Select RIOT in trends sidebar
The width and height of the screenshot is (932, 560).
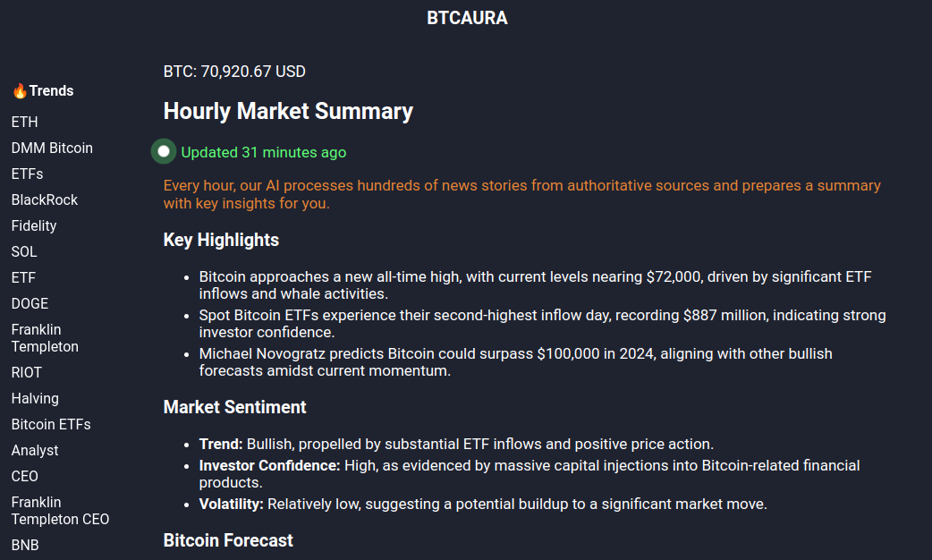(27, 373)
